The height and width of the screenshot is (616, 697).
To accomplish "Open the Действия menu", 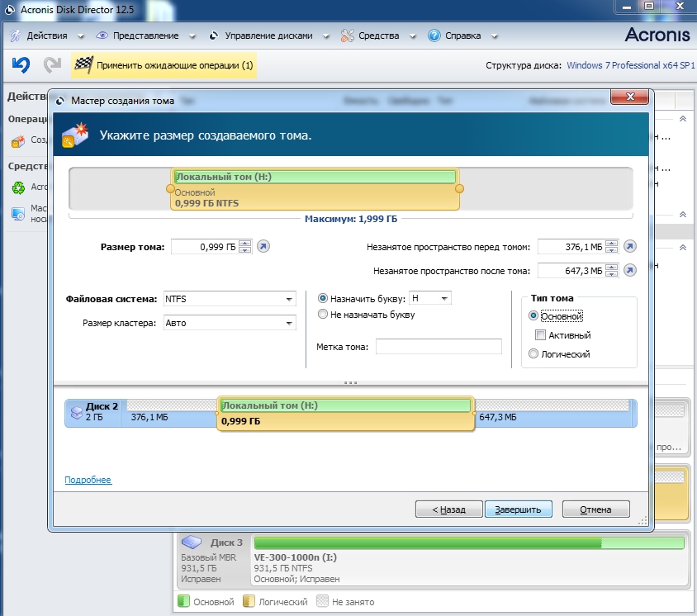I will click(47, 36).
